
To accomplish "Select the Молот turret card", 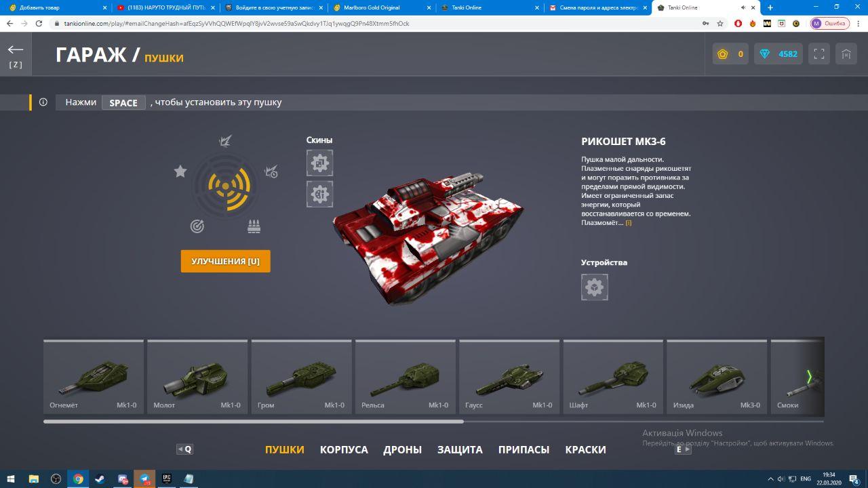I will 197,378.
